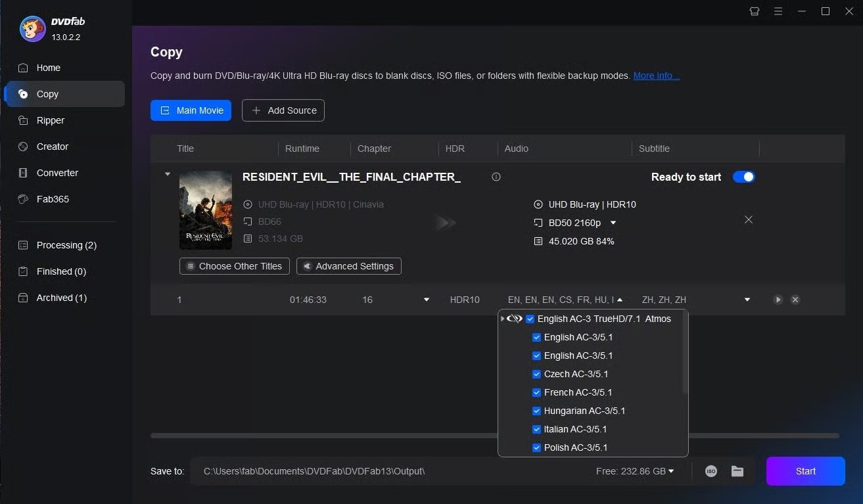The image size is (863, 504).
Task: Open the BD50 2160p output dropdown
Action: [613, 223]
